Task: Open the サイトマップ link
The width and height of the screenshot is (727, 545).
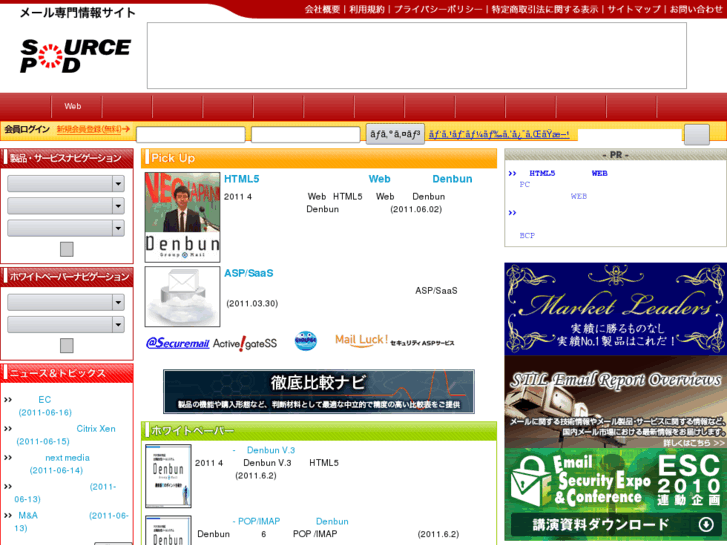Action: pos(634,9)
